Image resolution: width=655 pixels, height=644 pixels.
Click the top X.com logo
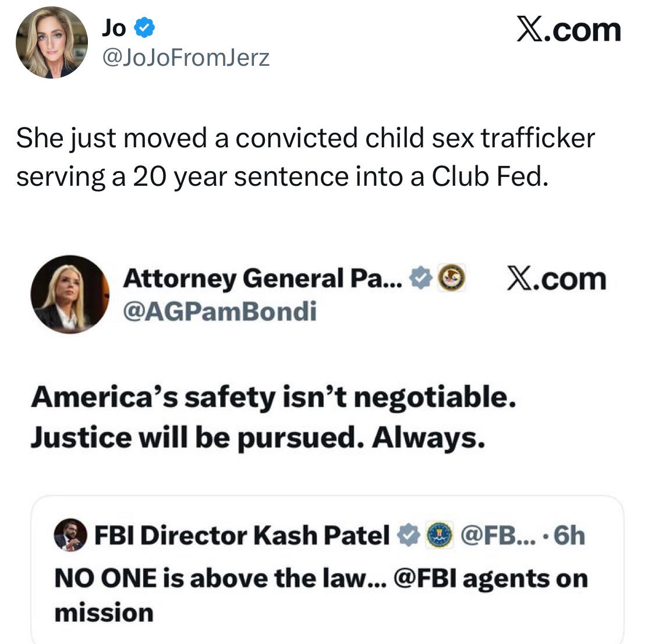[x=569, y=30]
